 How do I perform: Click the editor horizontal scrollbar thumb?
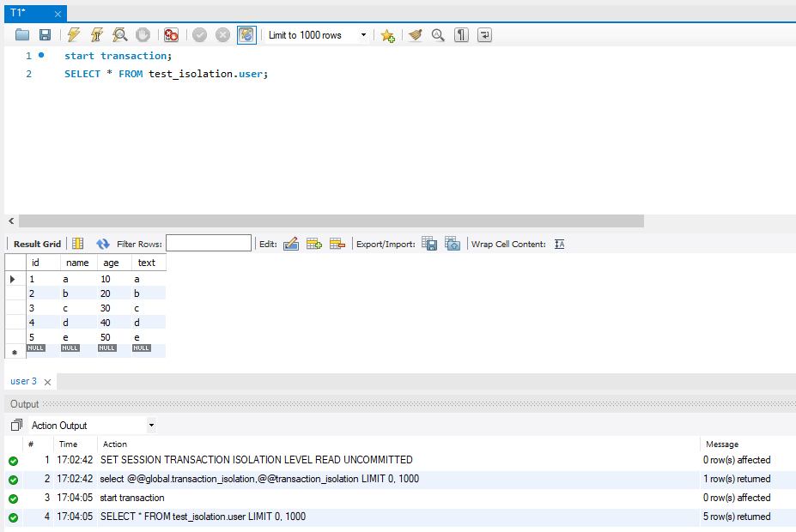point(331,221)
